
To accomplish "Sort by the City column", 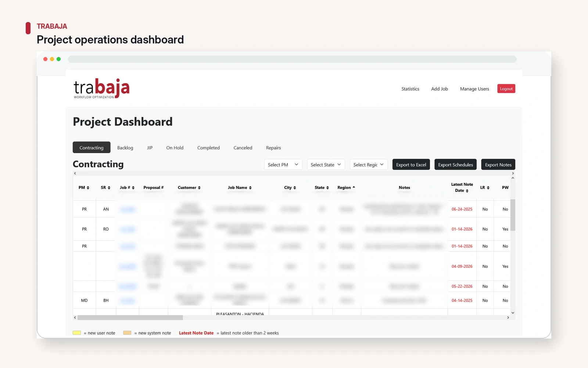I will click(290, 188).
